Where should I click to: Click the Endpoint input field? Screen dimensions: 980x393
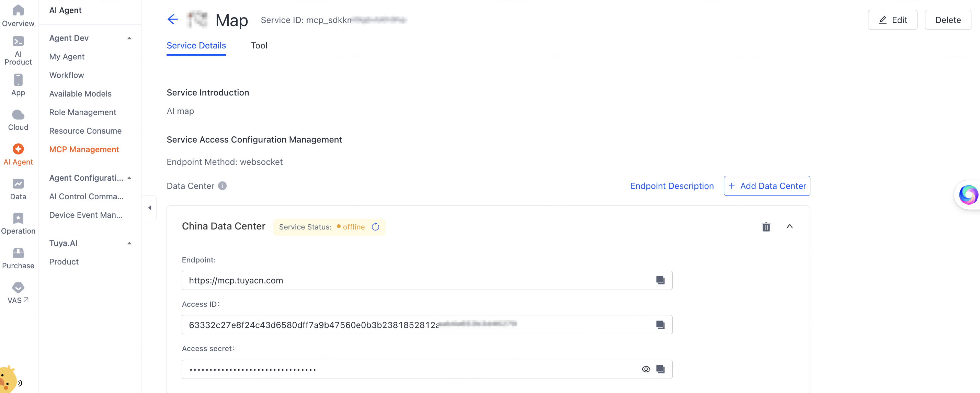(427, 280)
